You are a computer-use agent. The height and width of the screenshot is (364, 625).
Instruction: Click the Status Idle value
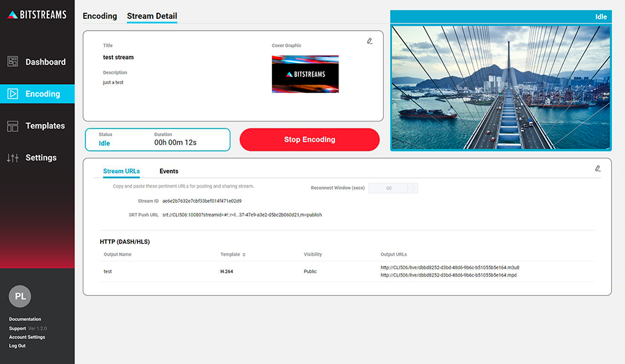[104, 143]
